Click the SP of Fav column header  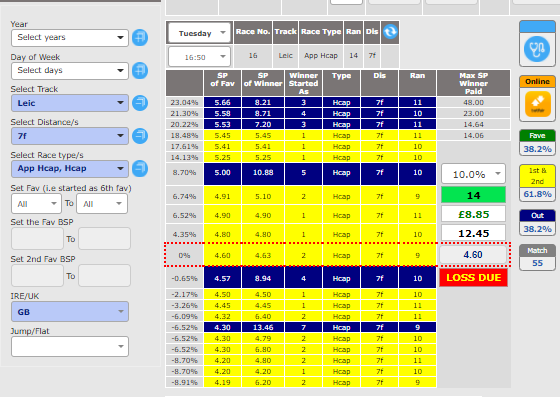[222, 83]
